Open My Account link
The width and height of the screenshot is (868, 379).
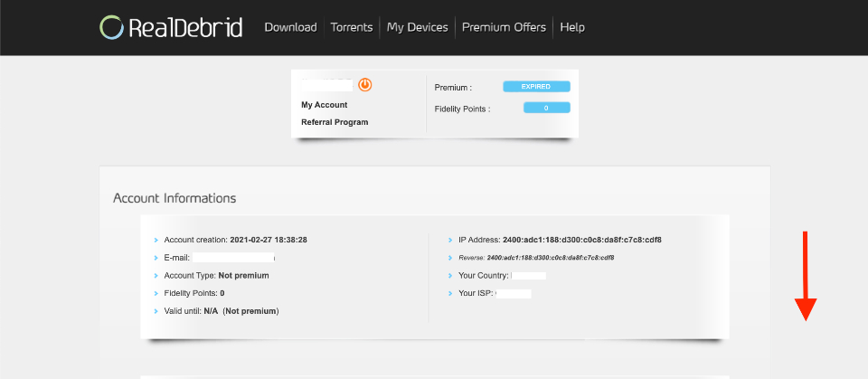pos(325,105)
